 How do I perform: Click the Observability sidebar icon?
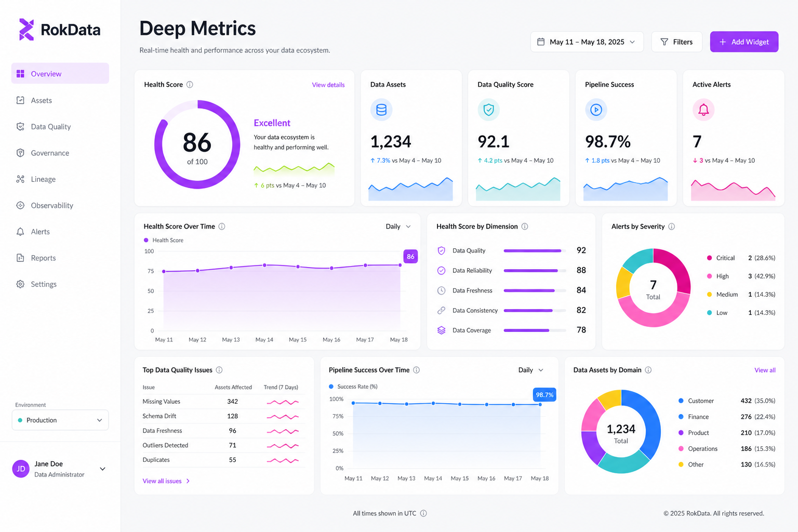point(20,205)
